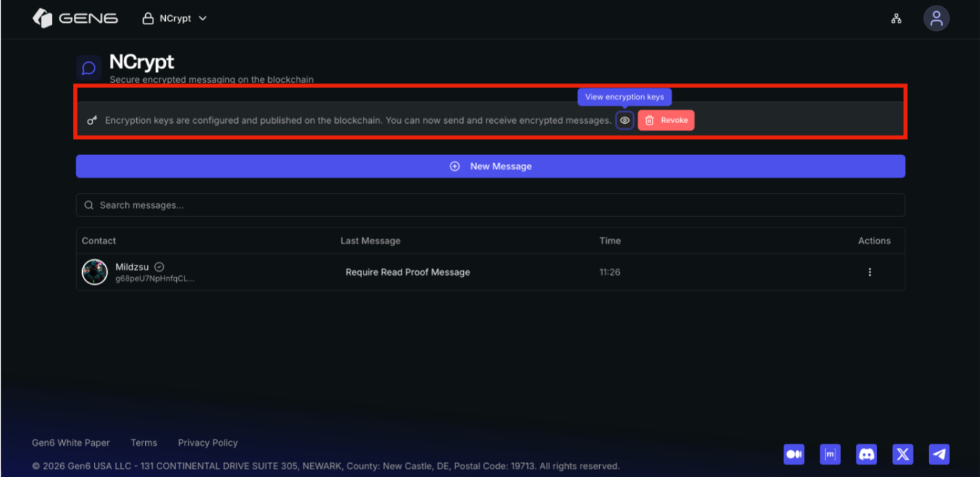This screenshot has width=980, height=477.
Task: Click the eye icon to view encryption keys
Action: (625, 120)
